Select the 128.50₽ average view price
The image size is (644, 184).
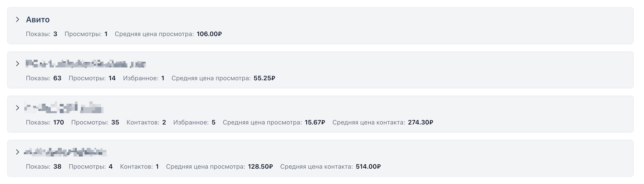click(x=260, y=167)
